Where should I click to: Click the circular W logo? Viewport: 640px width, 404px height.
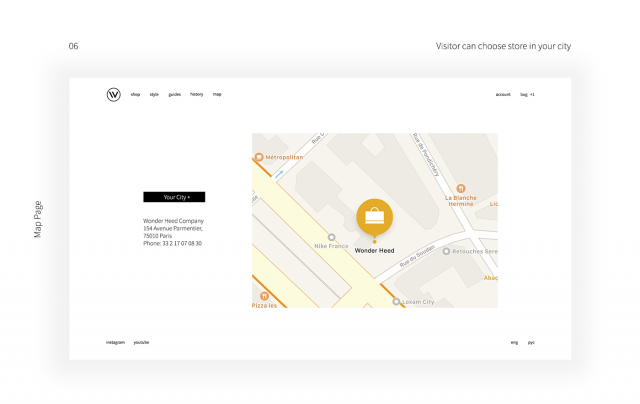[113, 95]
